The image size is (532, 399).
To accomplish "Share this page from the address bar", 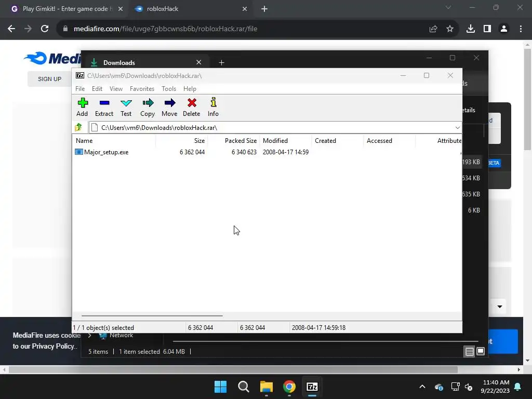I will click(x=433, y=29).
